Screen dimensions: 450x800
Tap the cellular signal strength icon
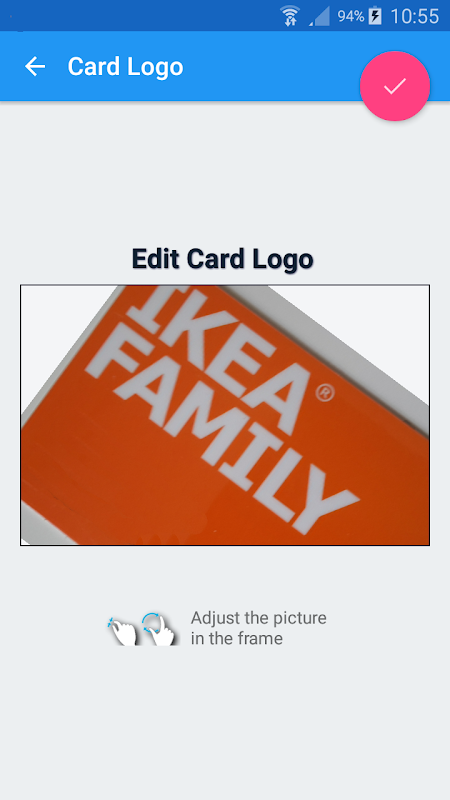(319, 16)
